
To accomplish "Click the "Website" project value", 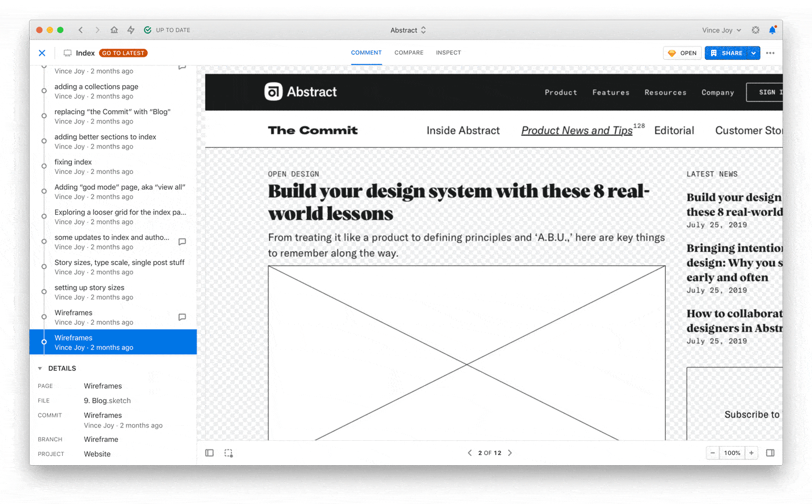I will point(97,454).
